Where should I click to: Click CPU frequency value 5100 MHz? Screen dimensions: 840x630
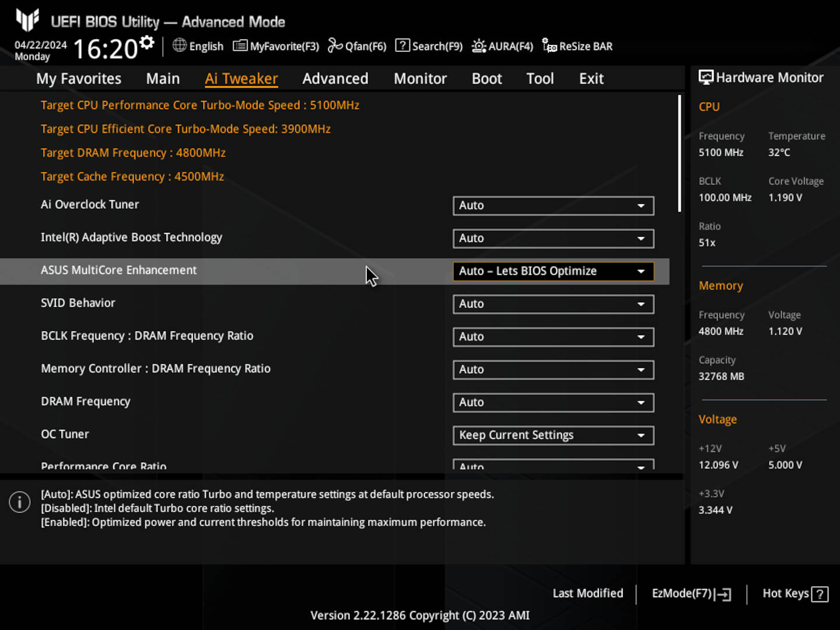tap(721, 152)
